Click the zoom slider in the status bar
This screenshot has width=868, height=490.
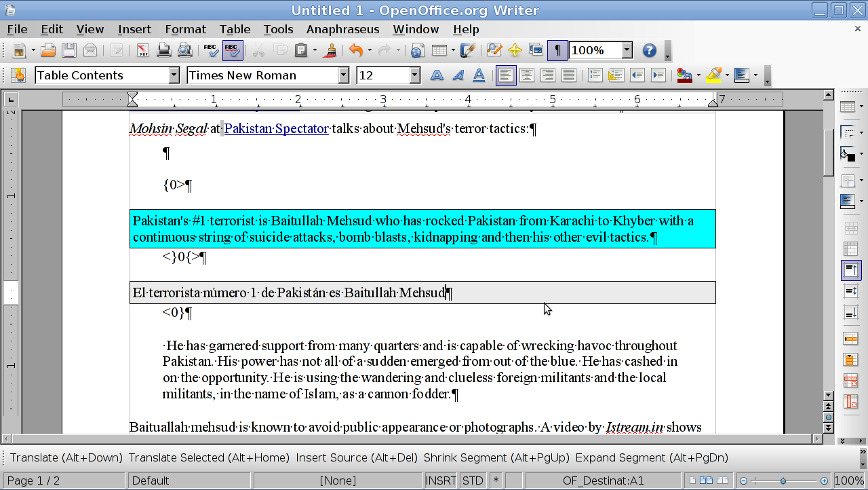point(783,480)
